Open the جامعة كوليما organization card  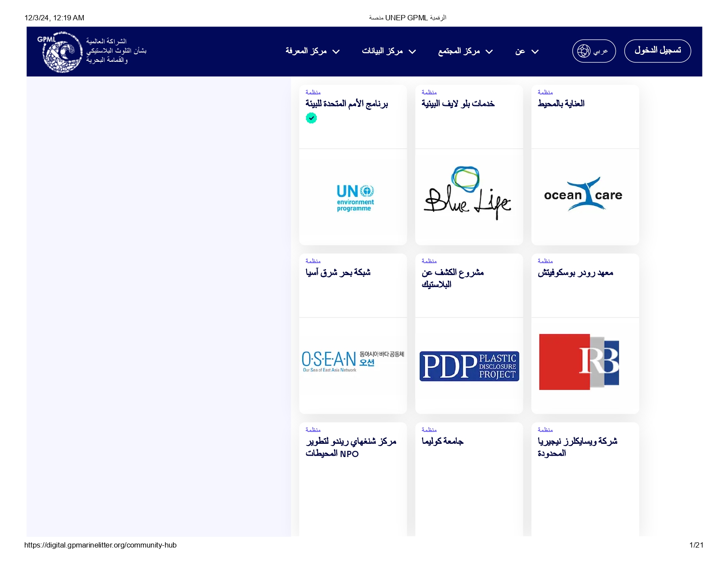(443, 441)
